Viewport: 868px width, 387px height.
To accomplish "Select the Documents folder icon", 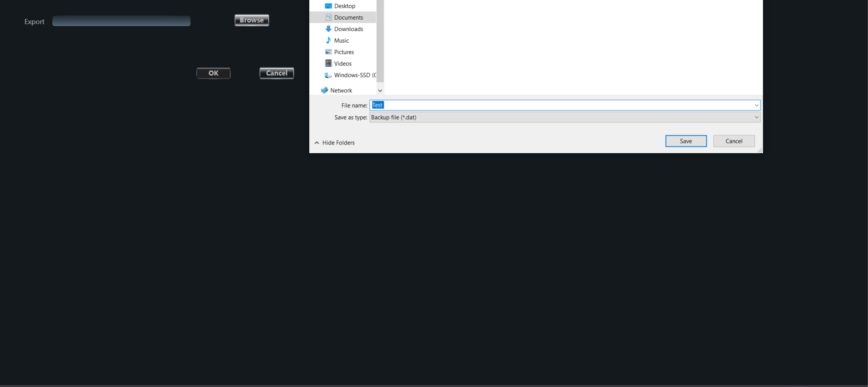I will click(x=328, y=17).
